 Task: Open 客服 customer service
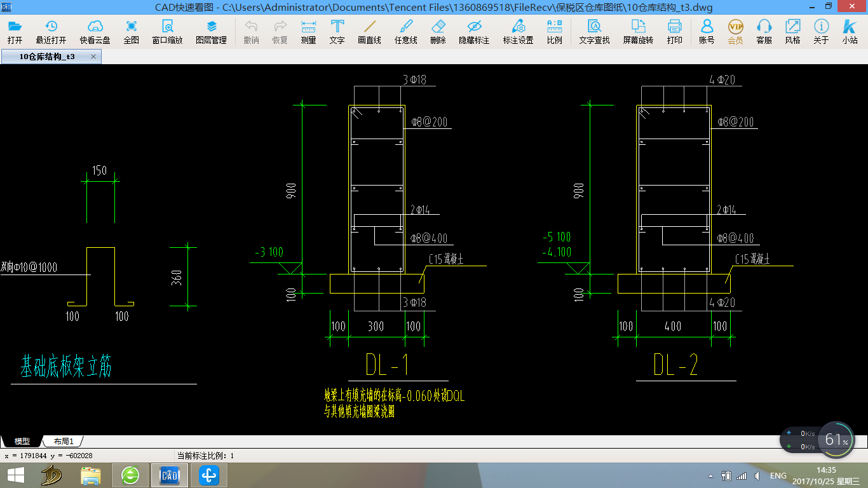(764, 32)
